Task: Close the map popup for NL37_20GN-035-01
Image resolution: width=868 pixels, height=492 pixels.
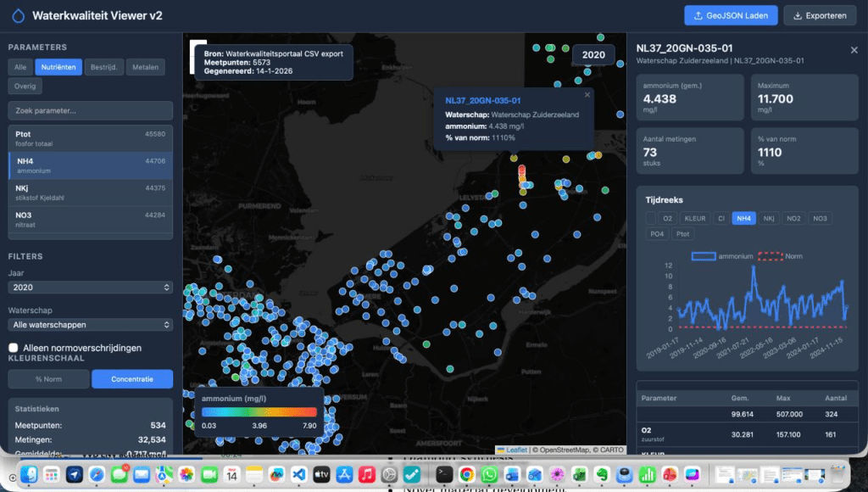Action: pos(587,95)
